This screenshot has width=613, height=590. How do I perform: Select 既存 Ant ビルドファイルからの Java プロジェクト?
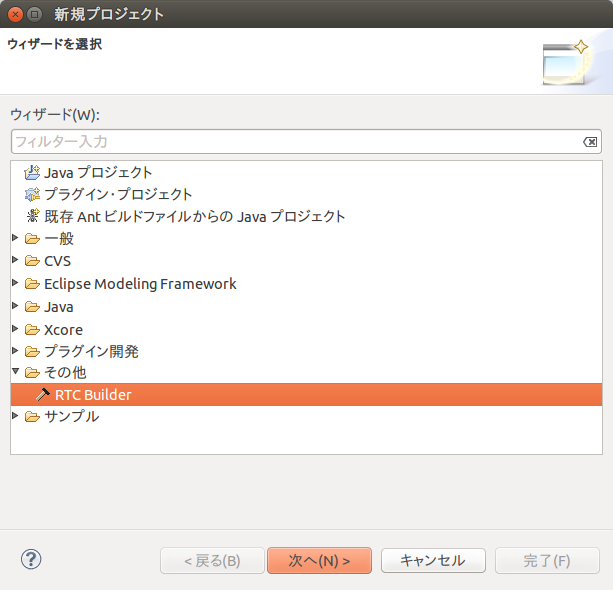[x=195, y=216]
